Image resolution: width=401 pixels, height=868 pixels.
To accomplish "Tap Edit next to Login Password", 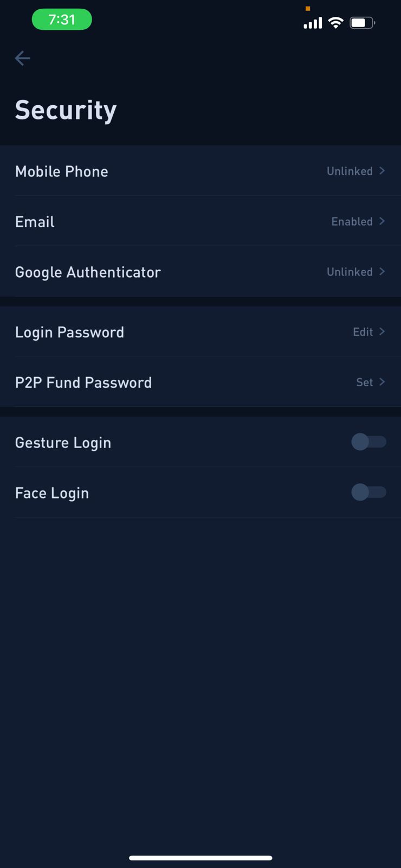I will [x=363, y=332].
